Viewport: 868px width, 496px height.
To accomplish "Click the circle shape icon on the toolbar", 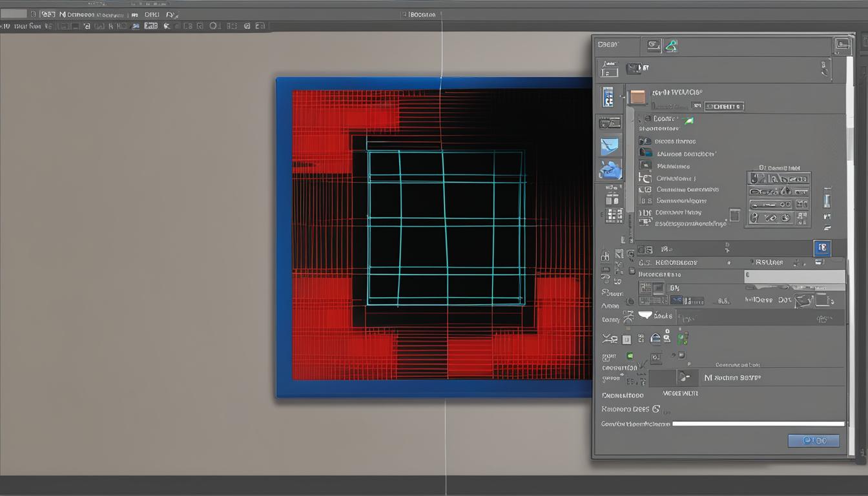I will click(213, 26).
